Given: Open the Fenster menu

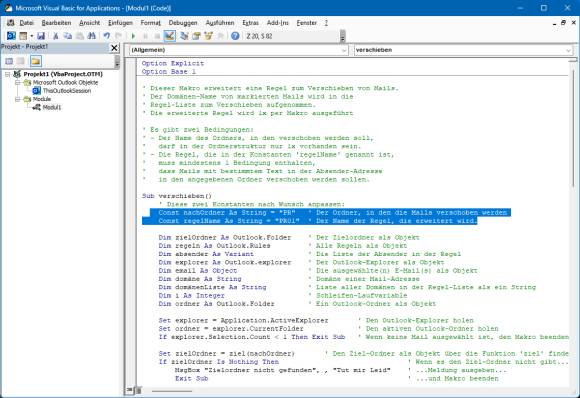Looking at the screenshot, I should point(307,23).
